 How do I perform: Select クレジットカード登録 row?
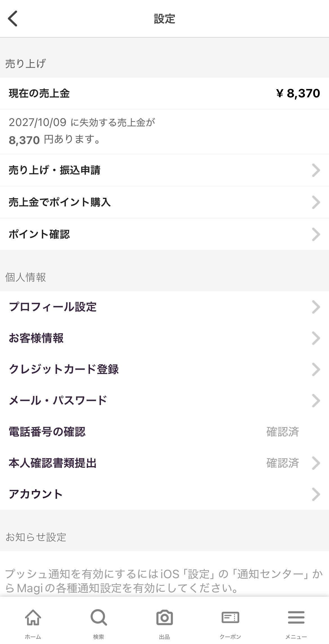point(64,369)
